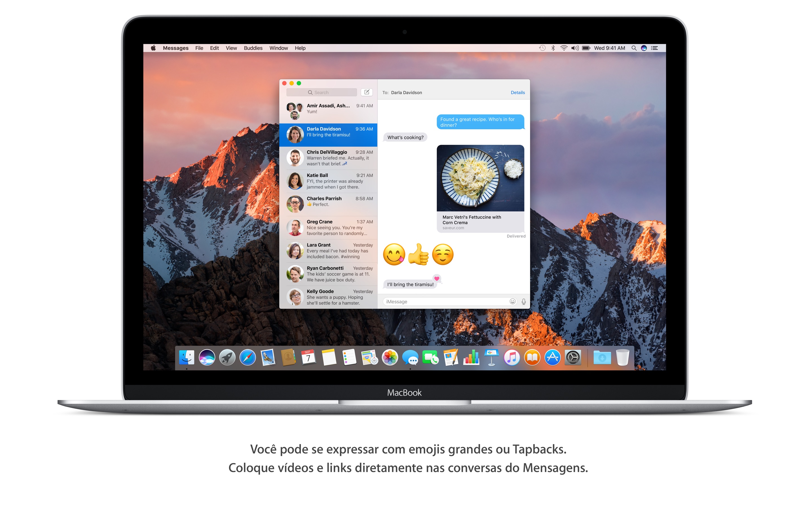Click Details button in conversation header
Image resolution: width=812 pixels, height=507 pixels.
tap(517, 92)
